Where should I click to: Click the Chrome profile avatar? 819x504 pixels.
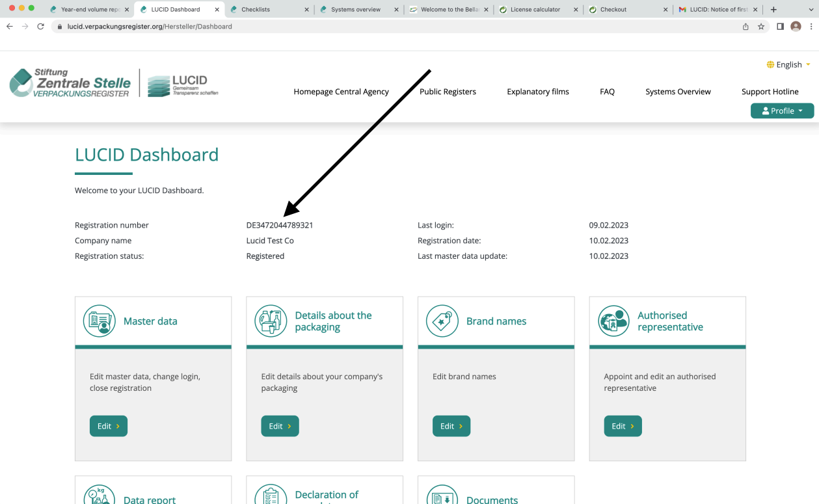click(x=796, y=27)
